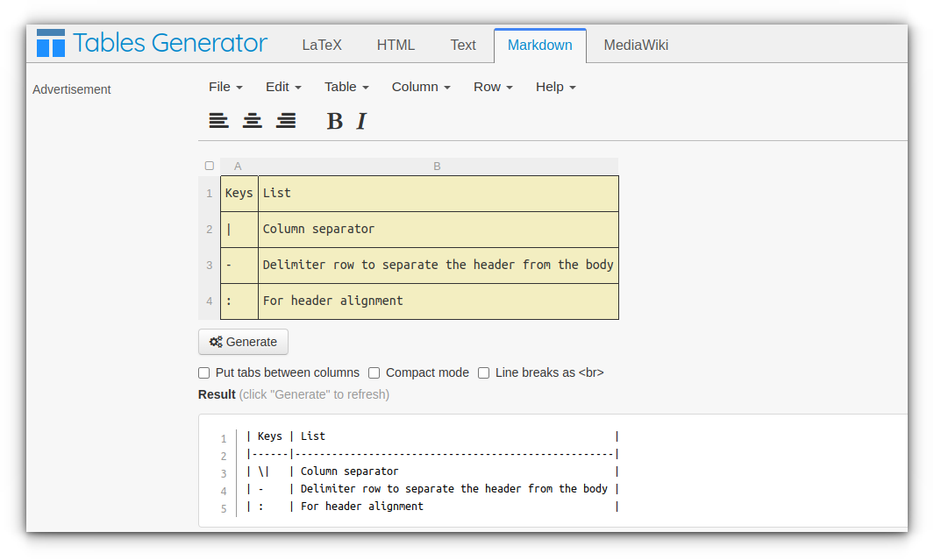Select the right align icon
This screenshot has width=934, height=560.
point(286,120)
